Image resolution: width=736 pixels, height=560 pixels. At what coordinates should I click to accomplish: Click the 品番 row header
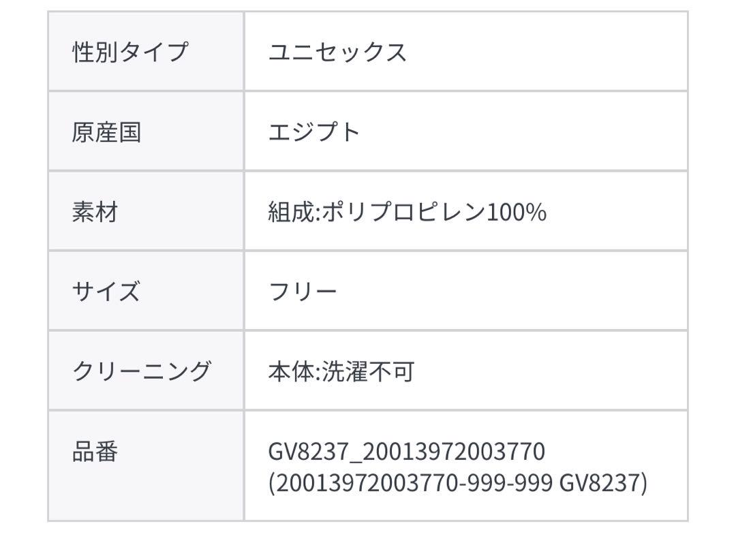tap(146, 466)
